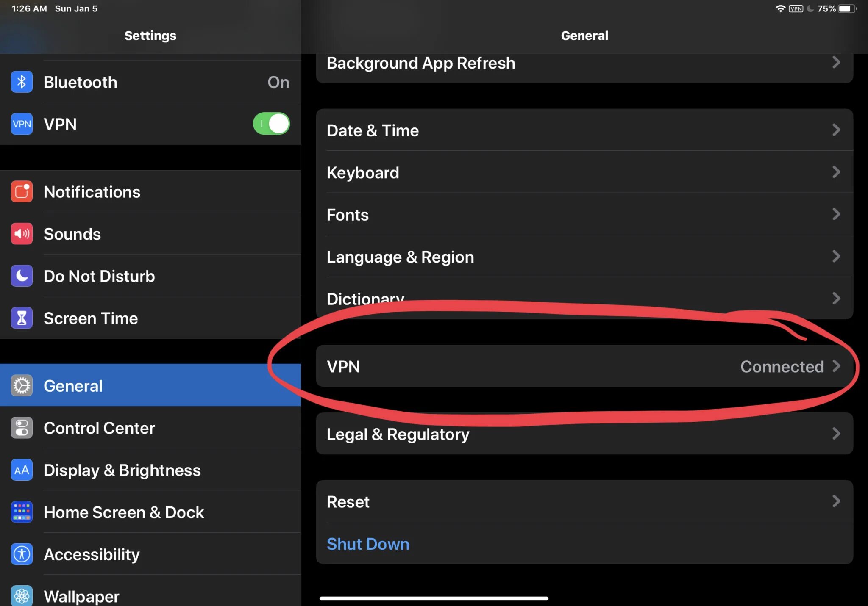Tap the Notifications bell icon

[x=22, y=191]
